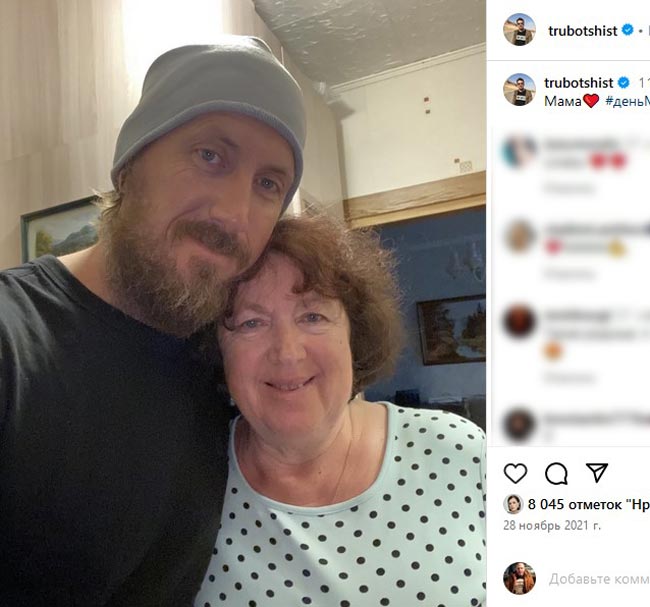Screen dimensions: 650x607
Task: Open trubotshist username in the post header
Action: pos(582,30)
